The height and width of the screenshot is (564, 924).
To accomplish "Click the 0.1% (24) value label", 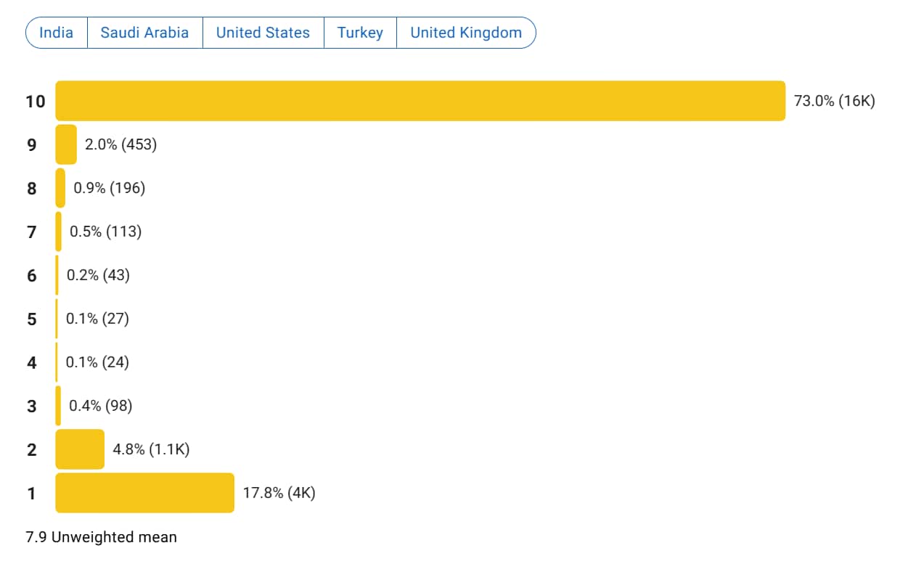I will [x=97, y=362].
